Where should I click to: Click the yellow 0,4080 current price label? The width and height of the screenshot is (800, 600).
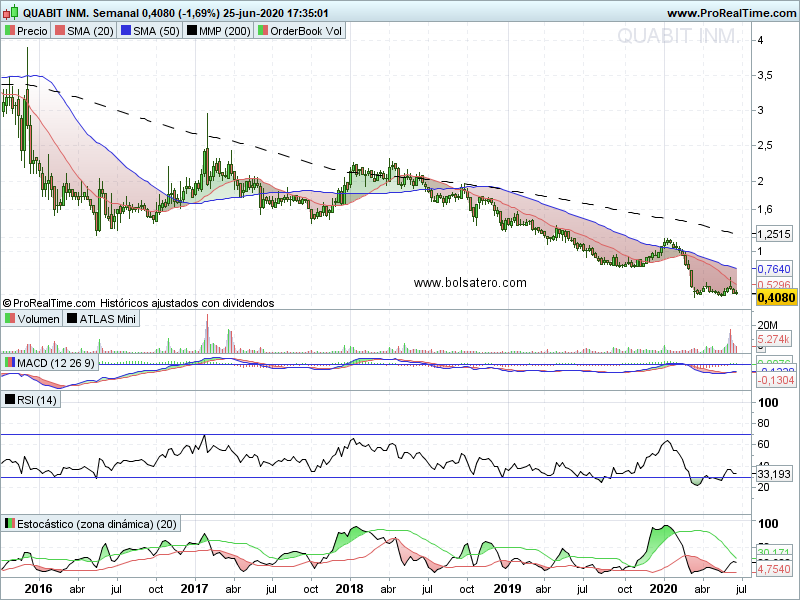[x=776, y=297]
